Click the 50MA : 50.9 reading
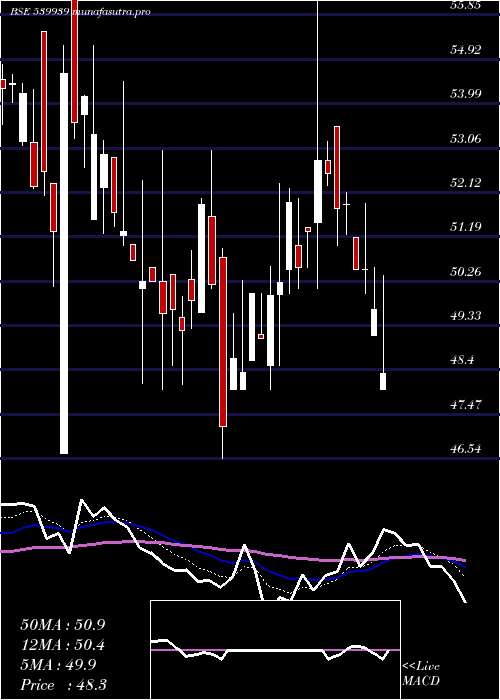 63,625
